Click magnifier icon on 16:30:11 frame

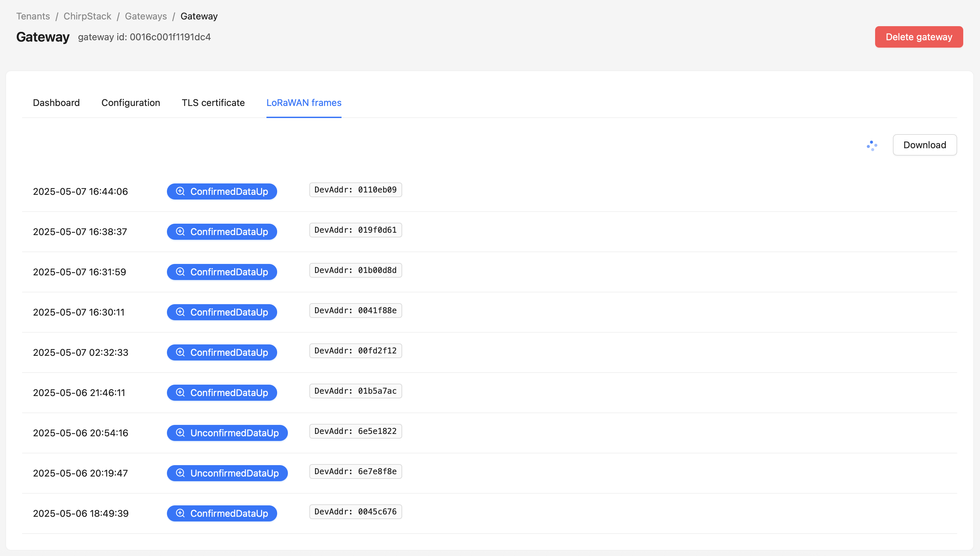[x=180, y=312]
